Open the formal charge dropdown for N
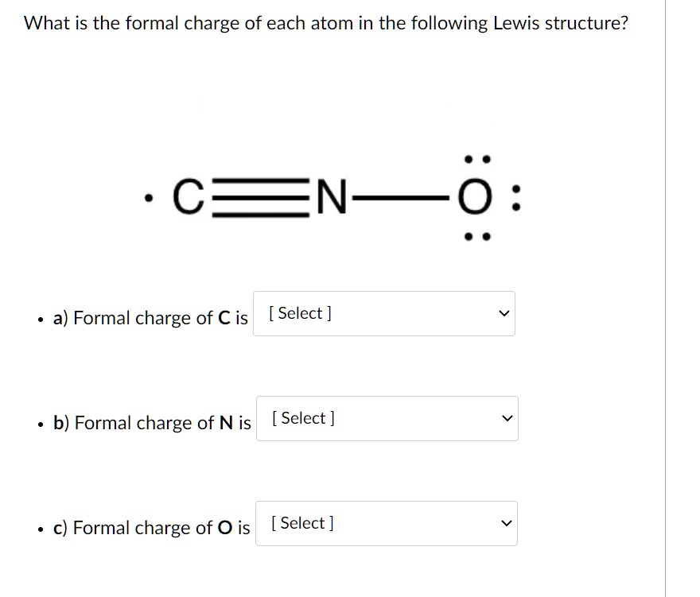The height and width of the screenshot is (597, 700). pyautogui.click(x=387, y=418)
